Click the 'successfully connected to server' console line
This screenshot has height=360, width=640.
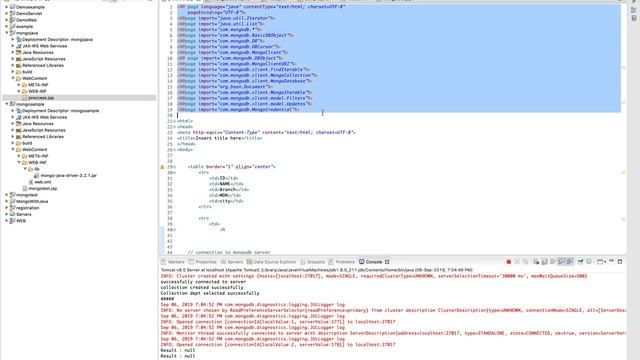[x=203, y=282]
